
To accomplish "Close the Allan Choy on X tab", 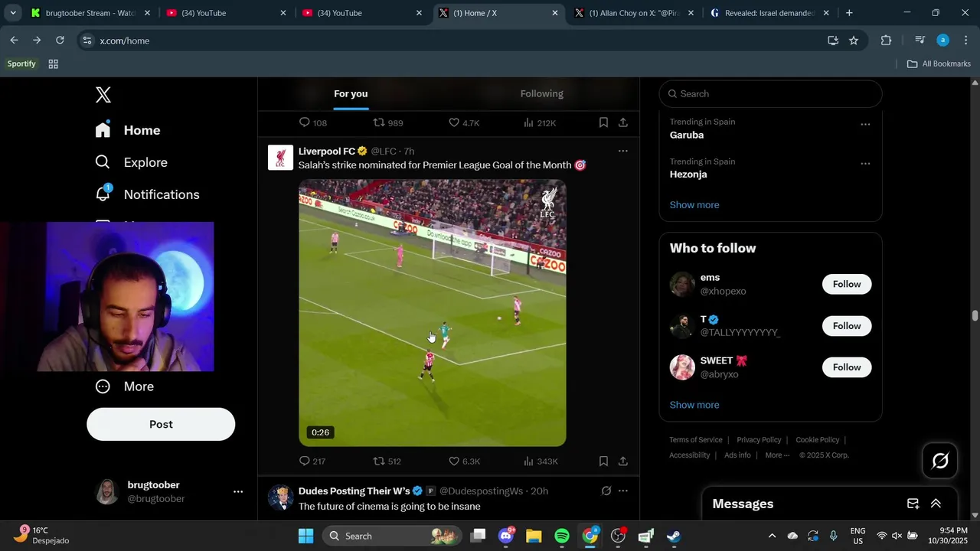I will 691,13.
